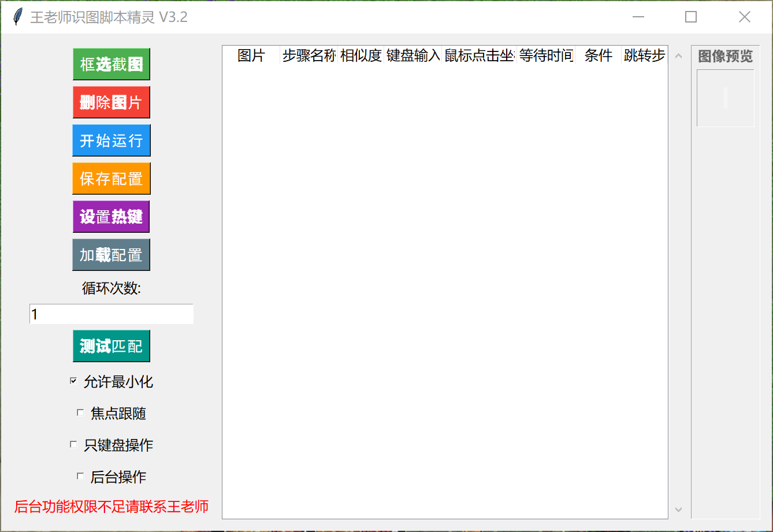Click the feather app icon in title bar
This screenshot has height=532, width=773.
(x=18, y=17)
